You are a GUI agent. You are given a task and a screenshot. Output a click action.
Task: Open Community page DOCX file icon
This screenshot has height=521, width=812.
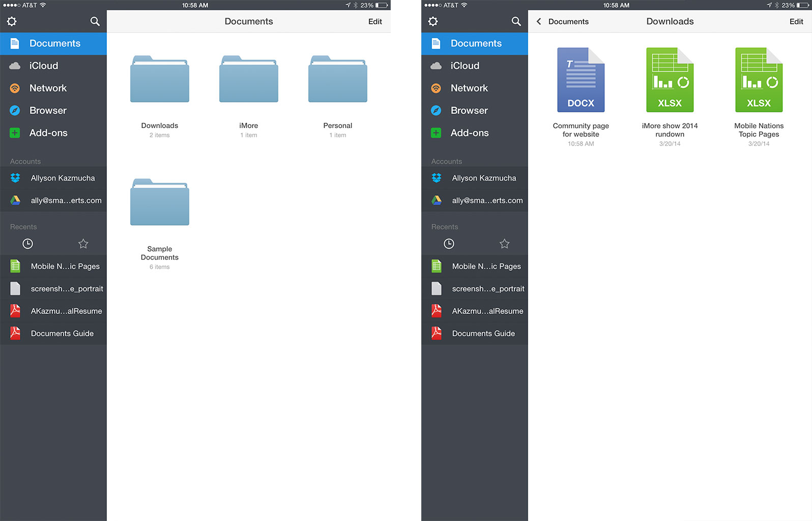[581, 80]
